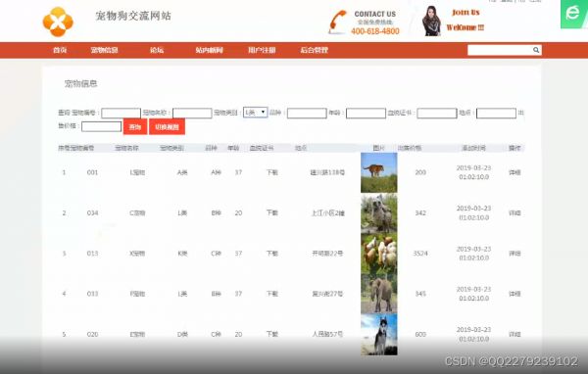Click the 下载 link in row 020
The image size is (588, 374).
(x=271, y=334)
